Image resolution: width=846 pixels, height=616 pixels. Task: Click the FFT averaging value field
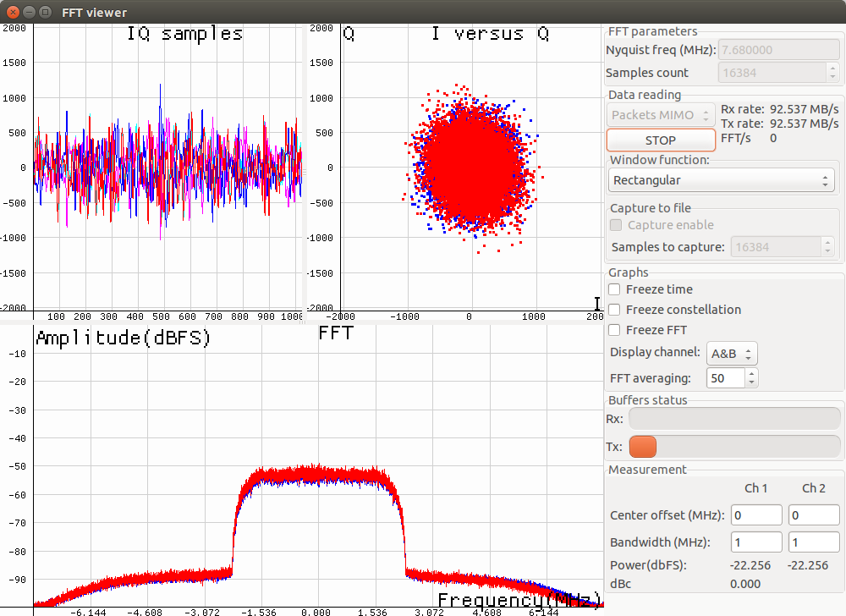[726, 378]
